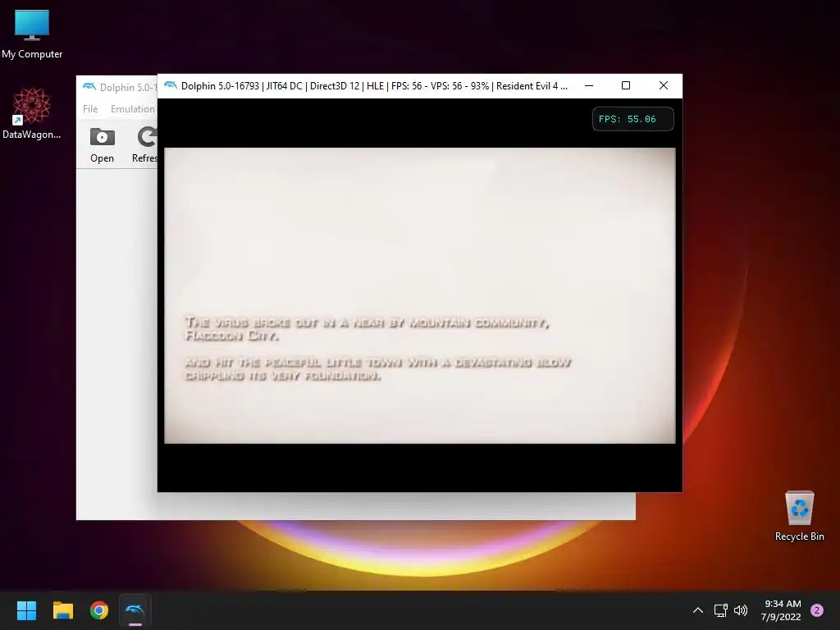This screenshot has width=840, height=630.
Task: Launch File Explorer from the taskbar
Action: tap(62, 610)
